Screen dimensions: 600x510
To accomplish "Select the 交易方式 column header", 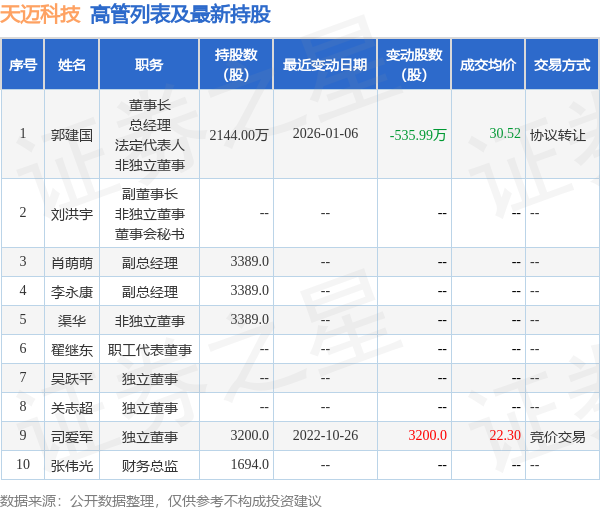I will [562, 65].
